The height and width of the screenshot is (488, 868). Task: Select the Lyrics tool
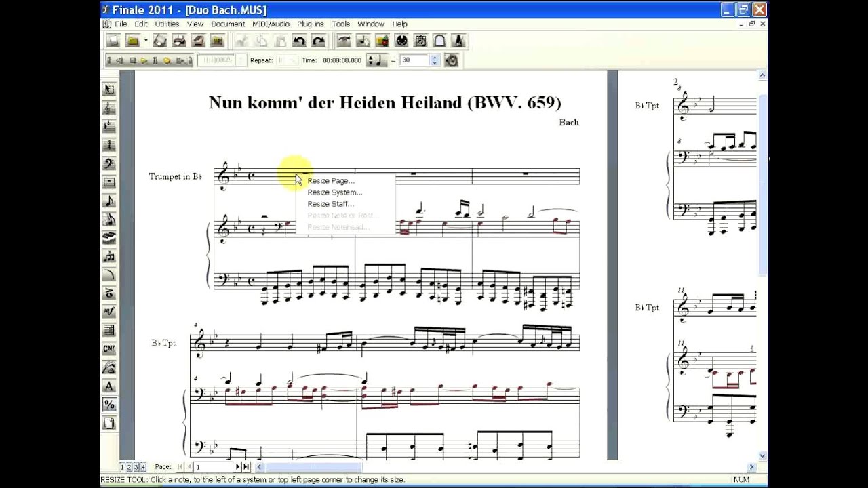coord(108,367)
